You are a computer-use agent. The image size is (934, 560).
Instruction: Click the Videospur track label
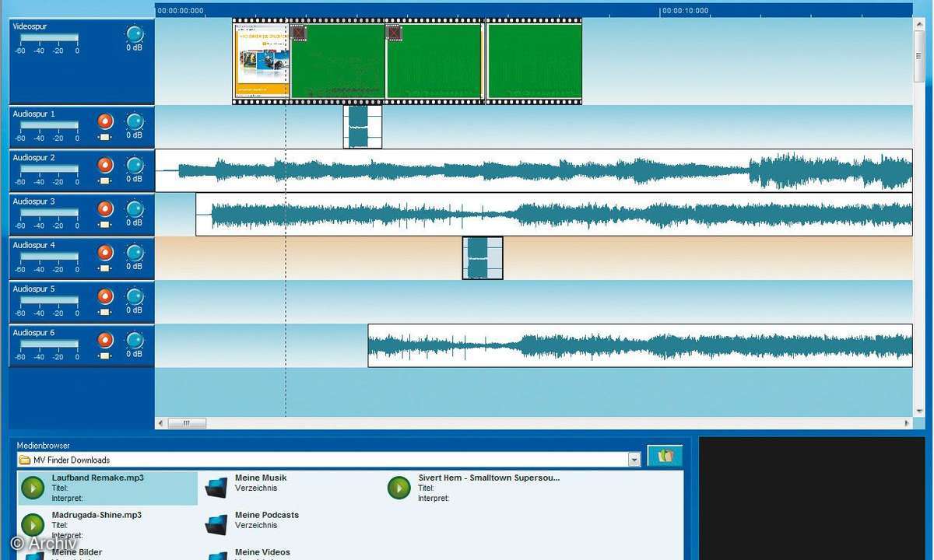point(30,26)
